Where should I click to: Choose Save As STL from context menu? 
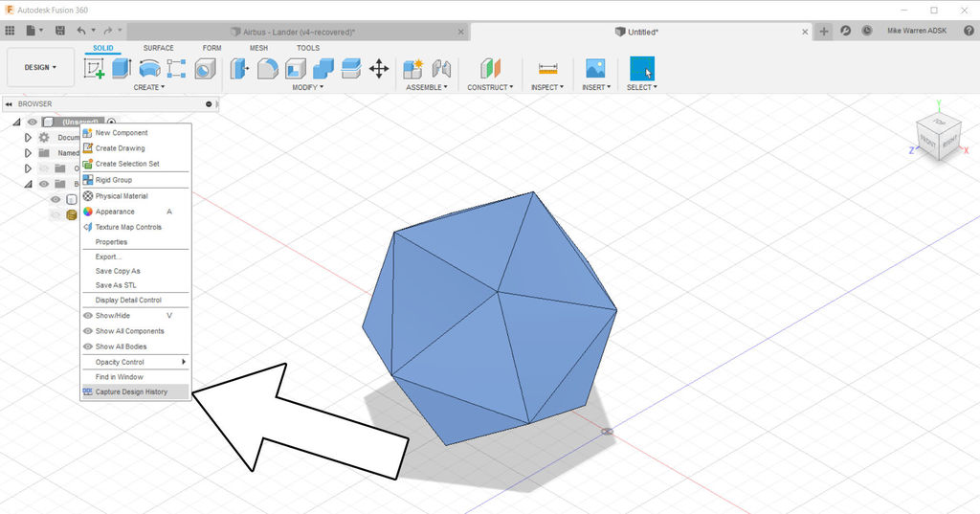tap(136, 285)
